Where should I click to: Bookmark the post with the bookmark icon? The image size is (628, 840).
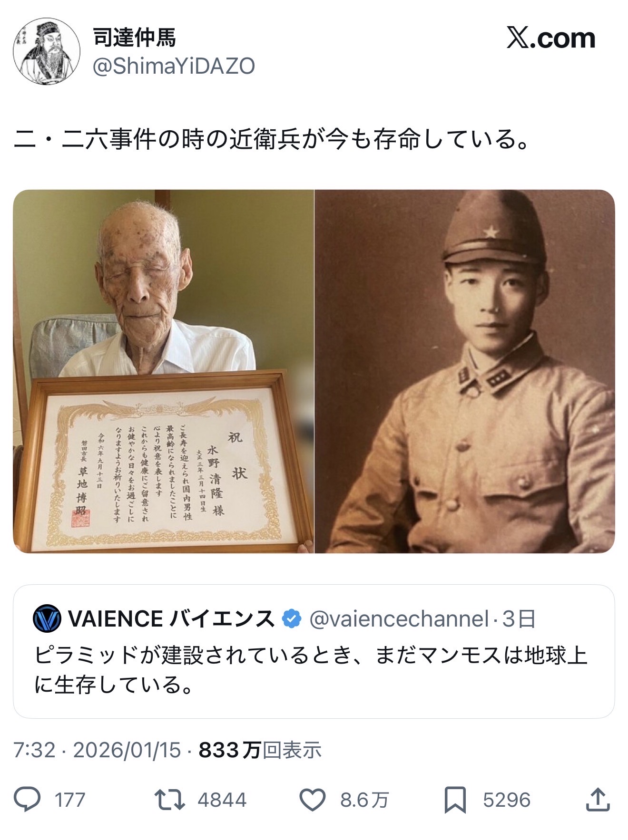(x=455, y=800)
